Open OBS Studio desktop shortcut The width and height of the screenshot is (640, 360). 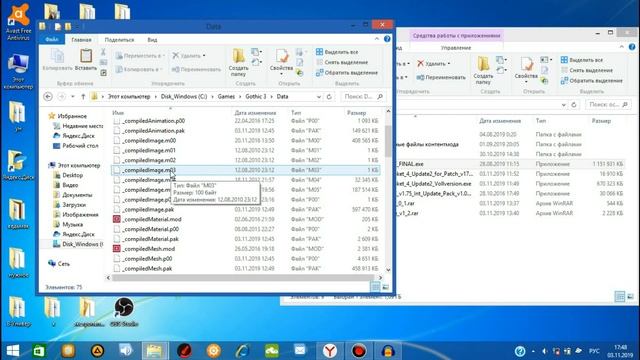[x=124, y=313]
